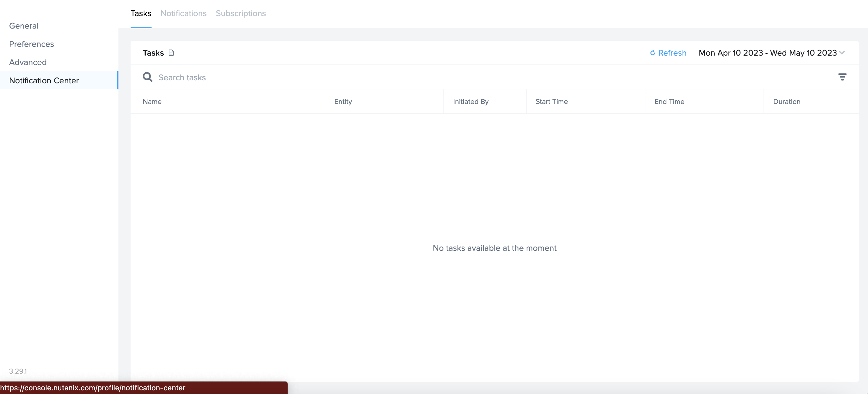The height and width of the screenshot is (394, 868).
Task: Open General in the sidebar
Action: click(x=24, y=26)
